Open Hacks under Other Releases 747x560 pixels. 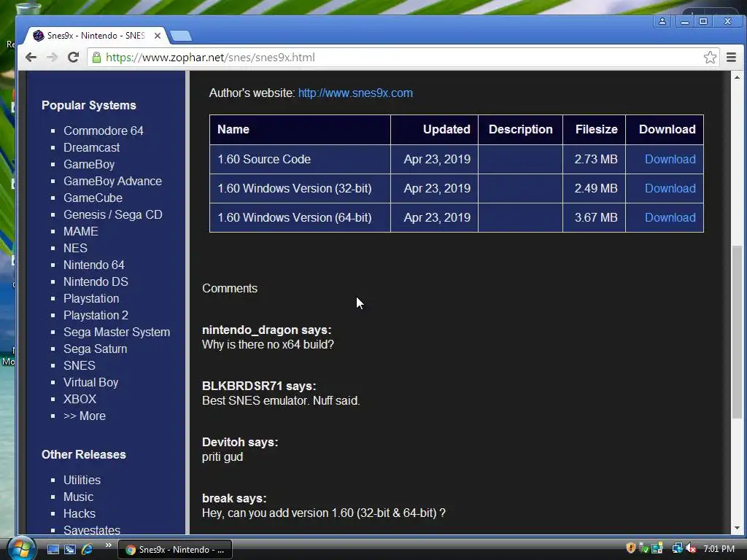click(x=79, y=513)
